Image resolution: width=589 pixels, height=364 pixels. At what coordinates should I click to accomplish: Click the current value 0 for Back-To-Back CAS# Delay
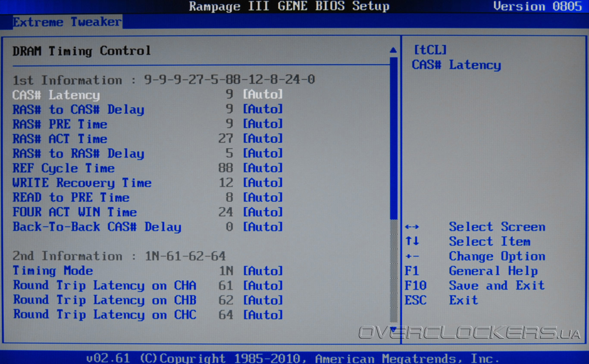pos(229,226)
